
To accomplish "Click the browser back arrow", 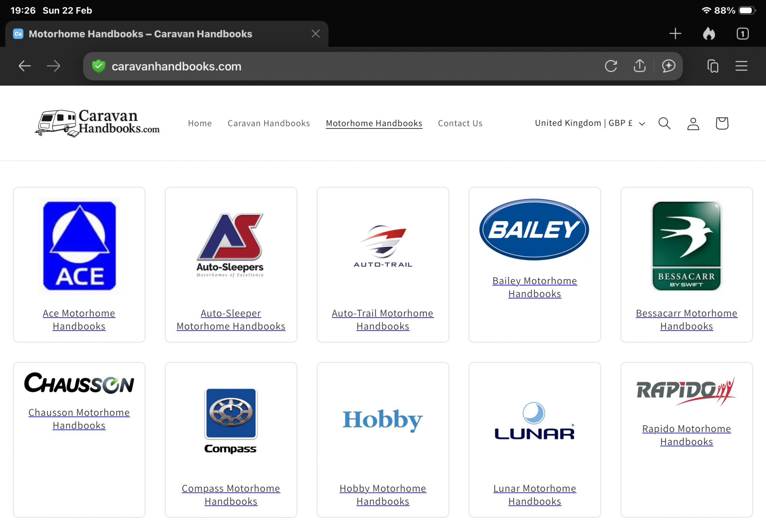I will click(x=25, y=66).
